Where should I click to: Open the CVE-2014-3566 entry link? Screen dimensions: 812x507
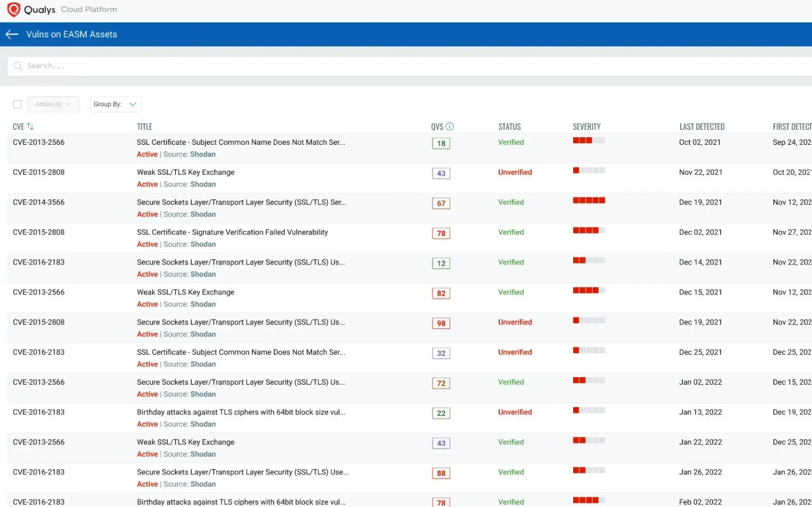[x=38, y=202]
